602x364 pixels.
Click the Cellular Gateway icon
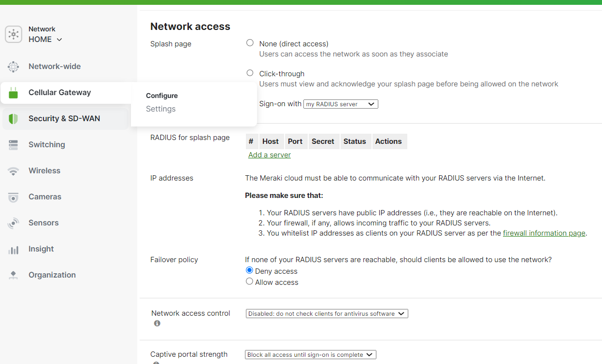tap(13, 92)
